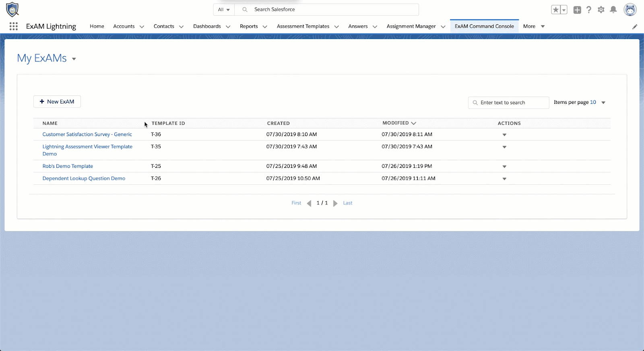Open the Assignment Manager tab
Viewport: 644px width, 351px height.
(x=411, y=27)
